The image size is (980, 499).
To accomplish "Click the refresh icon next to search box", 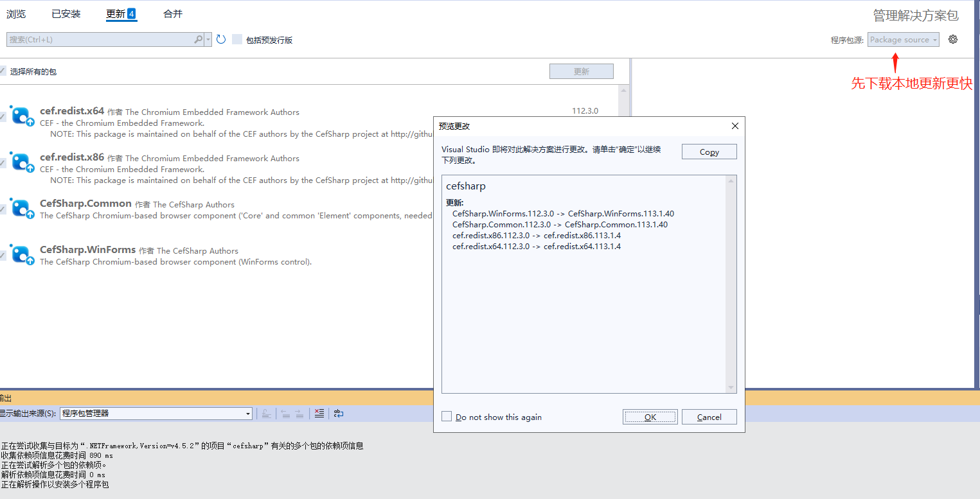I will (x=221, y=39).
